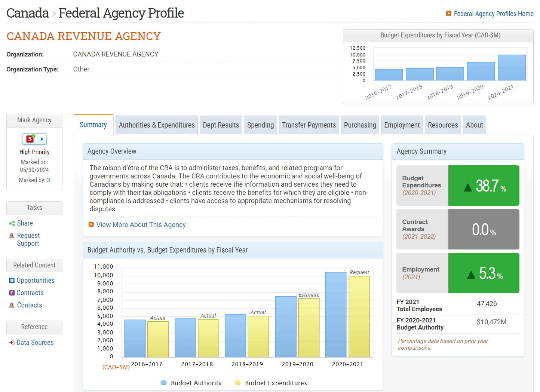
Task: Click the Organization Type value Other
Action: tap(81, 69)
